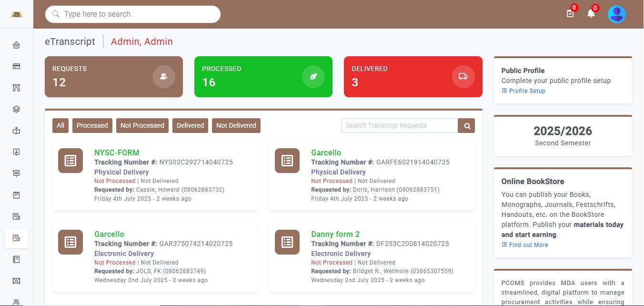The width and height of the screenshot is (644, 306).
Task: Click the delivery truck icon on Delivered card
Action: point(463,77)
